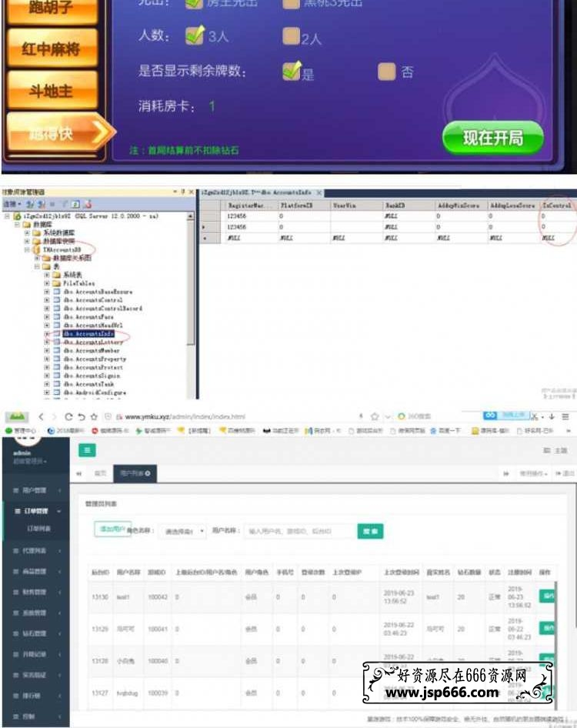577x728 pixels.
Task: Select 否 for showing remaining cards
Action: point(387,72)
